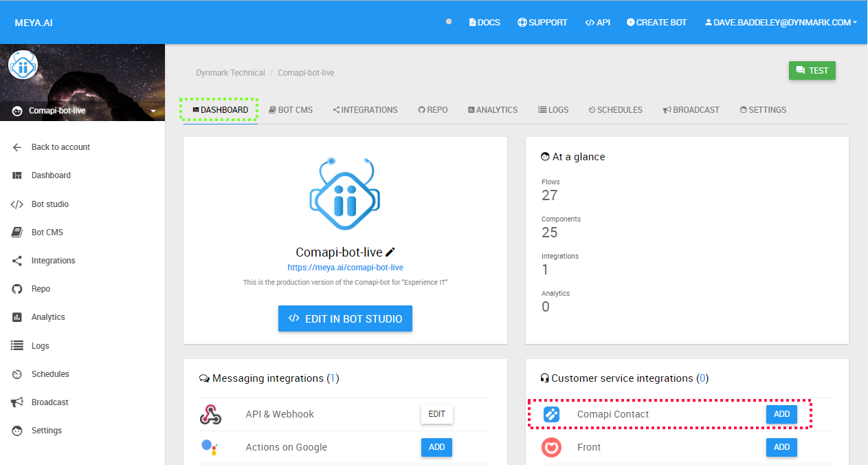Image resolution: width=868 pixels, height=465 pixels.
Task: Click the sidebar Bot studio code icon
Action: tap(17, 204)
